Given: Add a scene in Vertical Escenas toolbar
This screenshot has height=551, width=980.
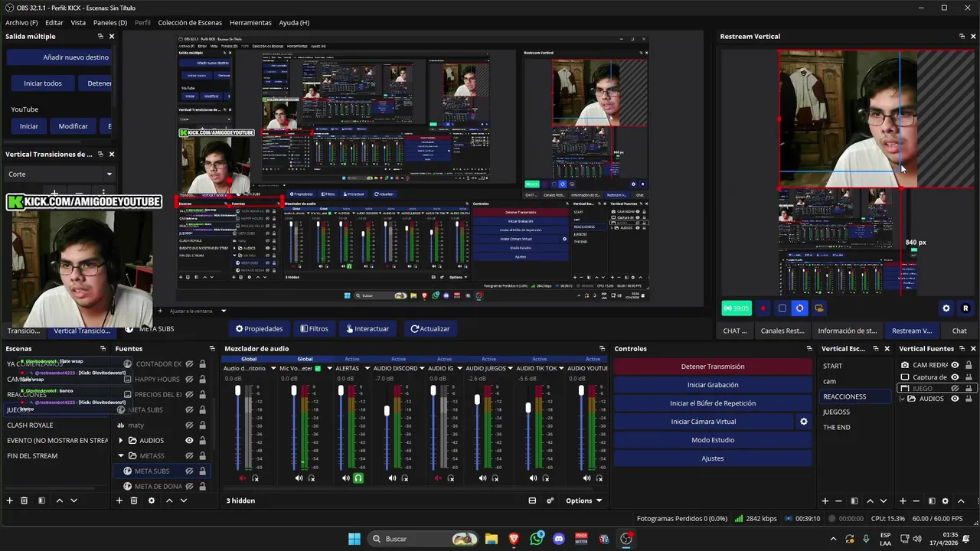Looking at the screenshot, I should tap(825, 501).
